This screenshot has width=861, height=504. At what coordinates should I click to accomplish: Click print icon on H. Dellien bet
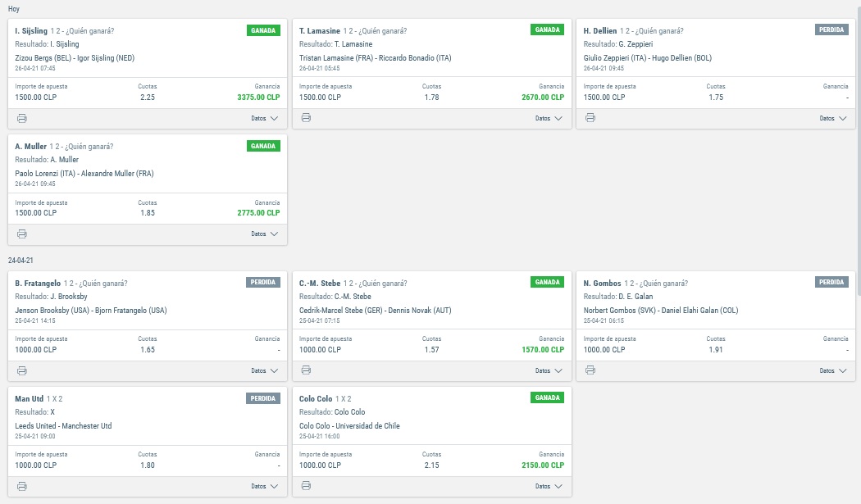tap(590, 117)
